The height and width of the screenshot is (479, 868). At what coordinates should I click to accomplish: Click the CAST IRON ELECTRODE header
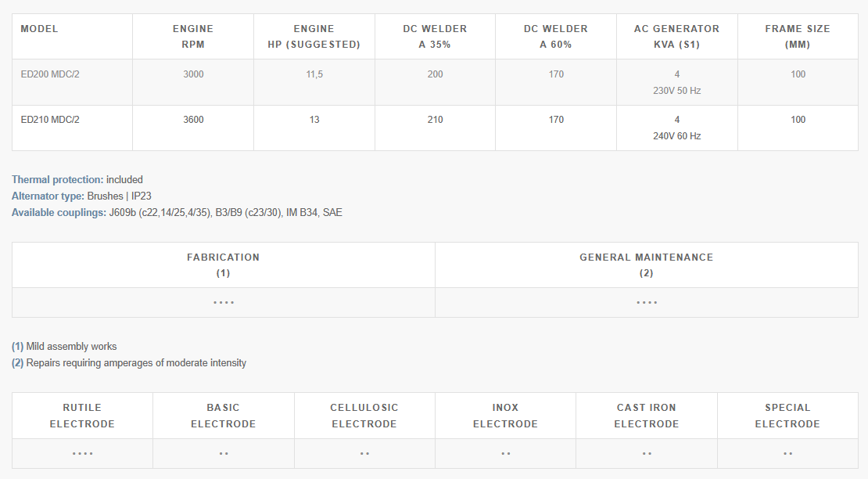point(646,416)
